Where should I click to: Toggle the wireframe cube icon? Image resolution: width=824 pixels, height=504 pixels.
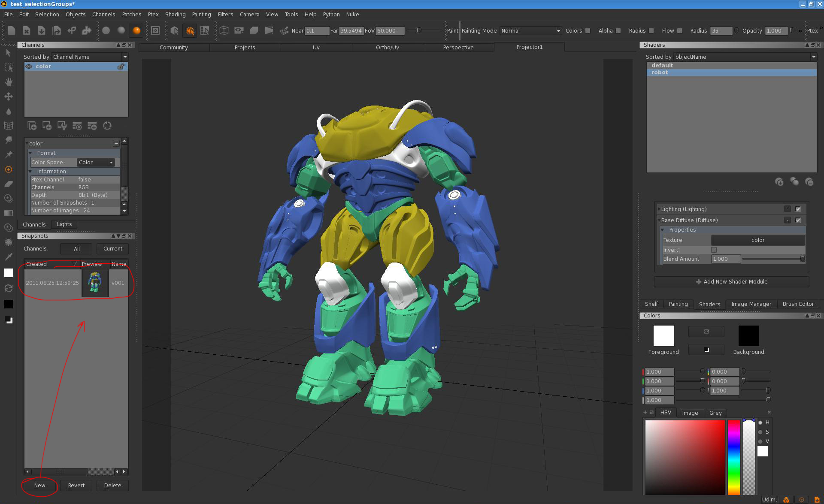224,30
